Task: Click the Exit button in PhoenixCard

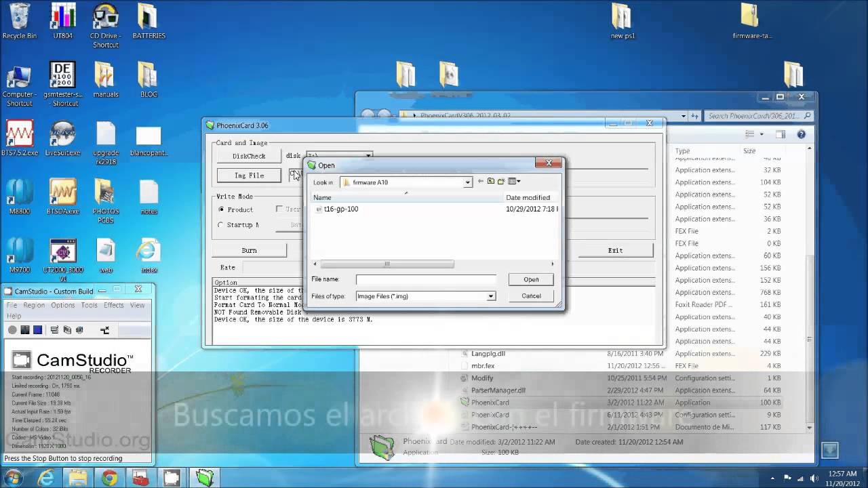Action: [615, 250]
